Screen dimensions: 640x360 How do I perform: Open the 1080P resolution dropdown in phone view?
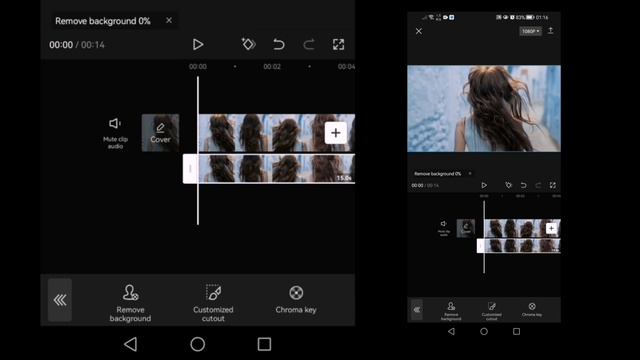pyautogui.click(x=530, y=31)
